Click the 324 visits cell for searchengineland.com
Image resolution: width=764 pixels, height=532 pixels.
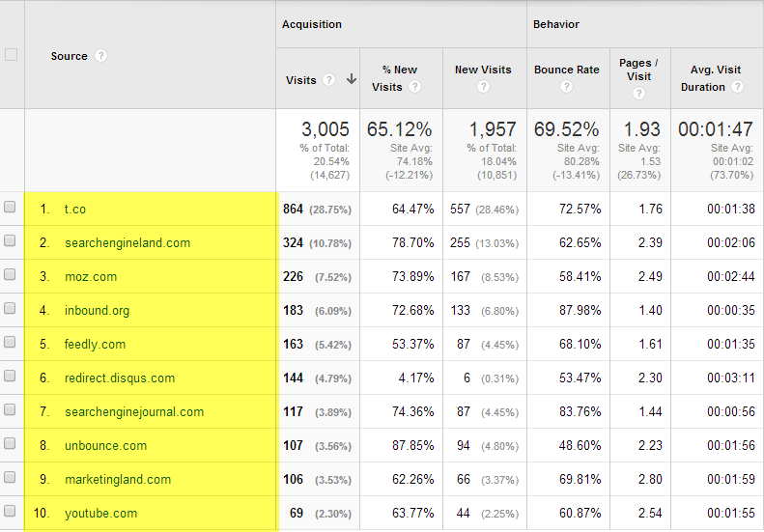coord(293,242)
